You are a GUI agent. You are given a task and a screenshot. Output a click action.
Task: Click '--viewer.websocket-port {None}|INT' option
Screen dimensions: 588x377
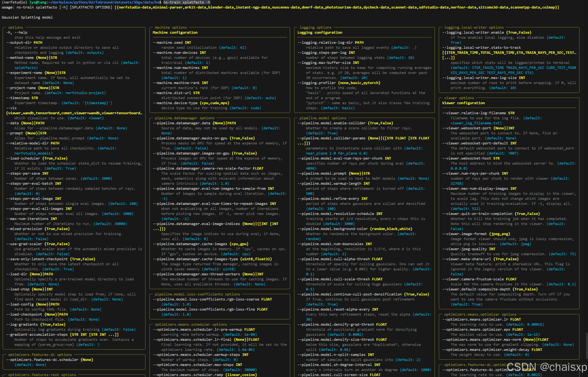click(478, 128)
